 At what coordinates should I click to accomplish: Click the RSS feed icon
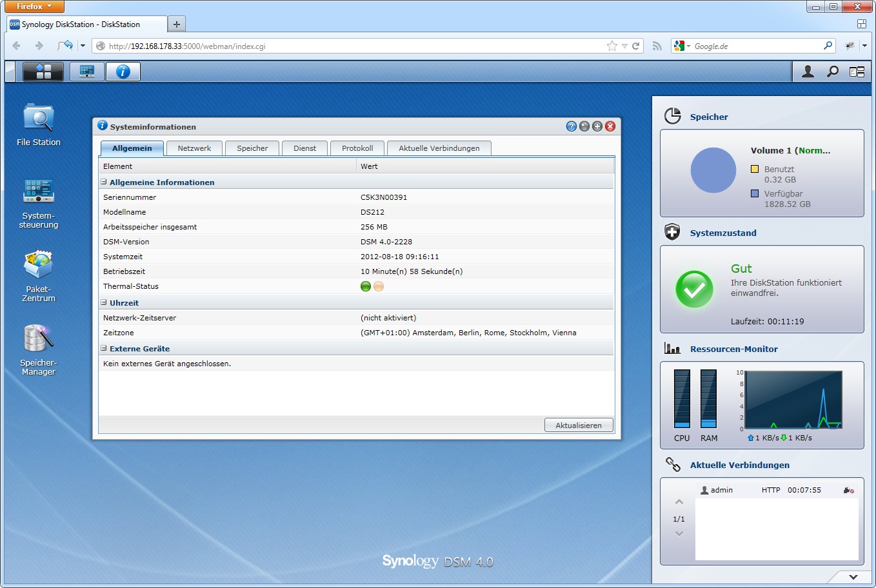657,46
